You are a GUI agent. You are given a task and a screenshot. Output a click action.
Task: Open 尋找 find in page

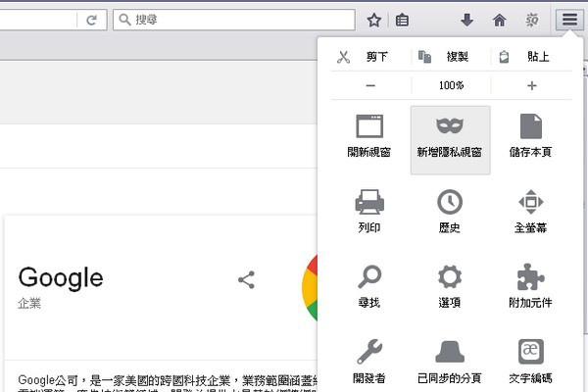pyautogui.click(x=369, y=286)
